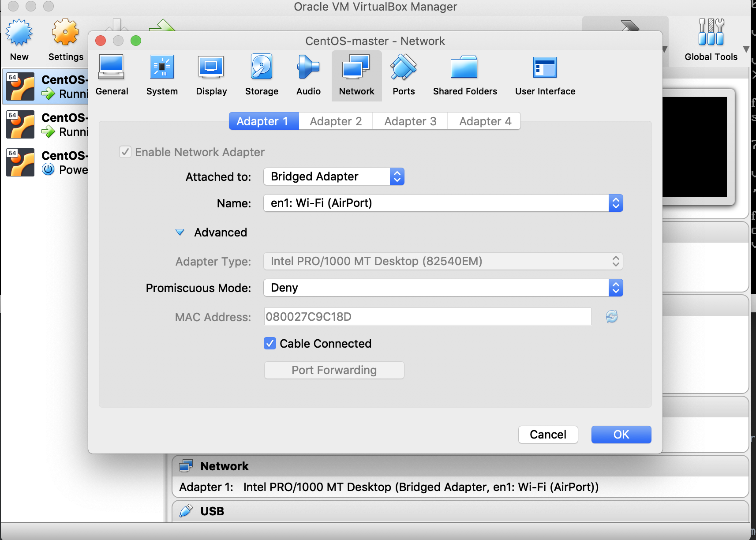Click the Port Forwarding button
Viewport: 756px width, 540px height.
pos(334,370)
